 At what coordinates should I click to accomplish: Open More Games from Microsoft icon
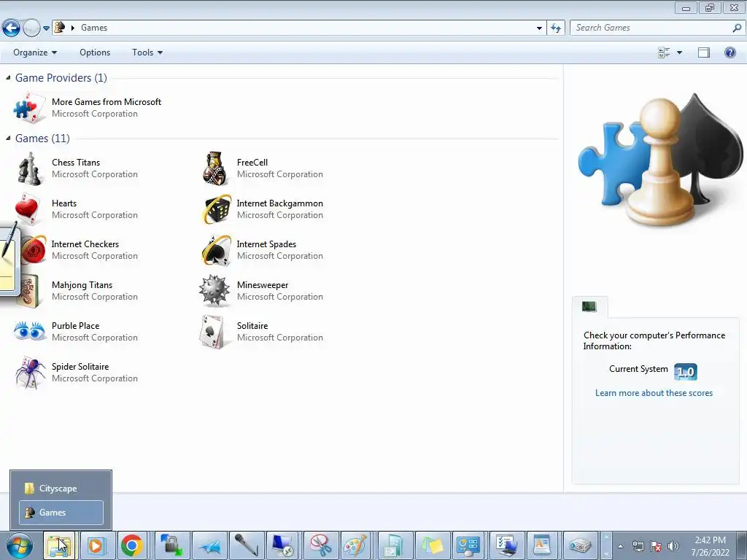(x=29, y=108)
